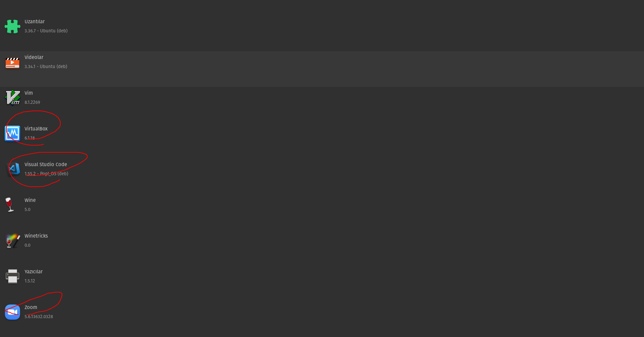This screenshot has width=644, height=337.
Task: Open the Uzantılar entry title
Action: [35, 22]
